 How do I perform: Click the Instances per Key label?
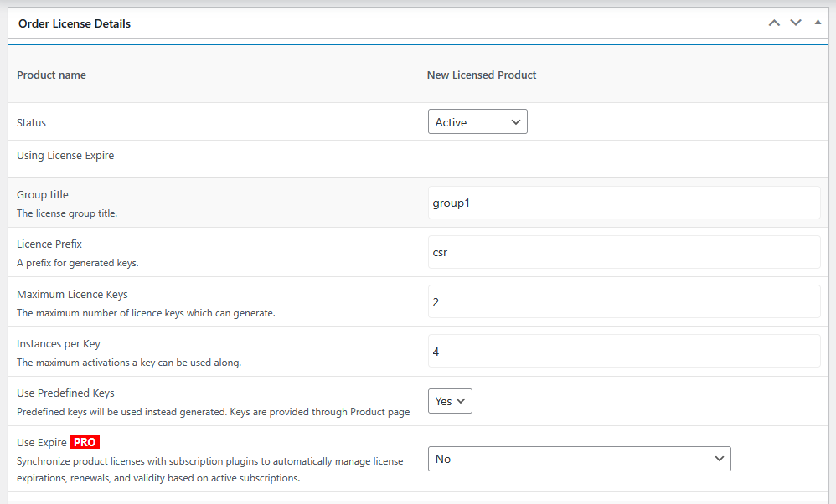tap(59, 343)
